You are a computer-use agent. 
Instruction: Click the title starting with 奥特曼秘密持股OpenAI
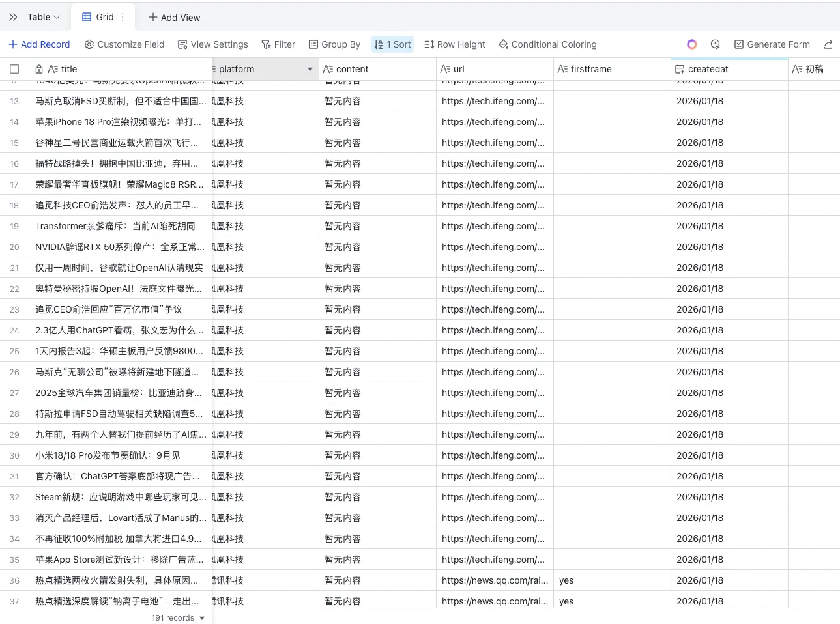coord(119,289)
